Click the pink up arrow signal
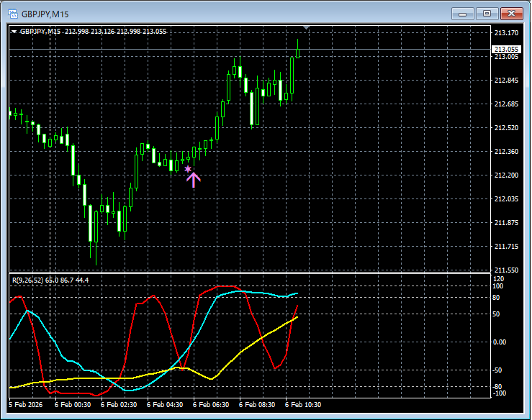 pyautogui.click(x=194, y=180)
